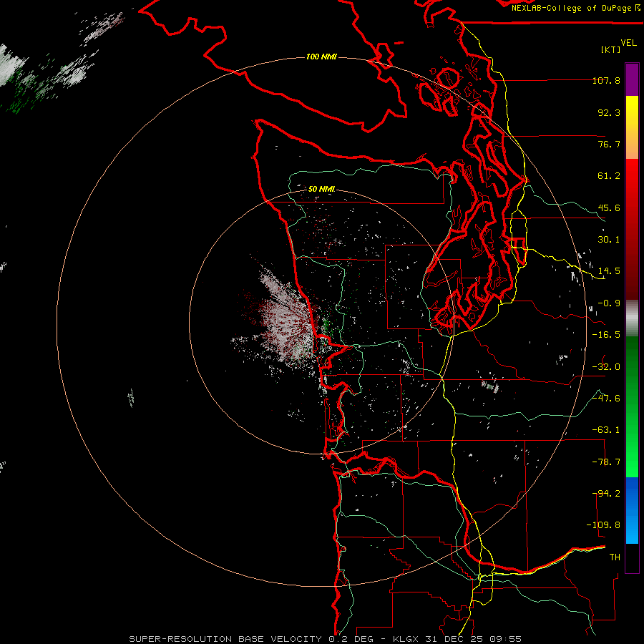Click the 50 NMI range ring label
Screen dimensions: 644x644
[x=321, y=189]
